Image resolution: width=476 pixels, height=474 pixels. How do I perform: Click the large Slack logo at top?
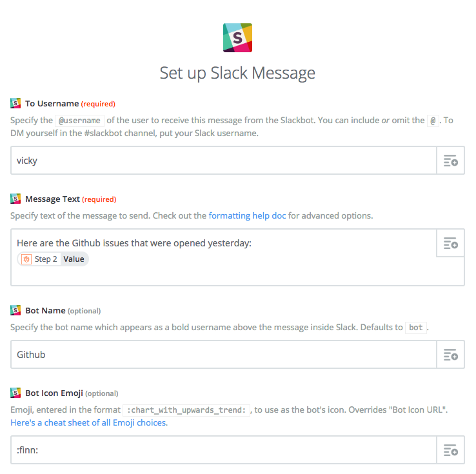[237, 37]
